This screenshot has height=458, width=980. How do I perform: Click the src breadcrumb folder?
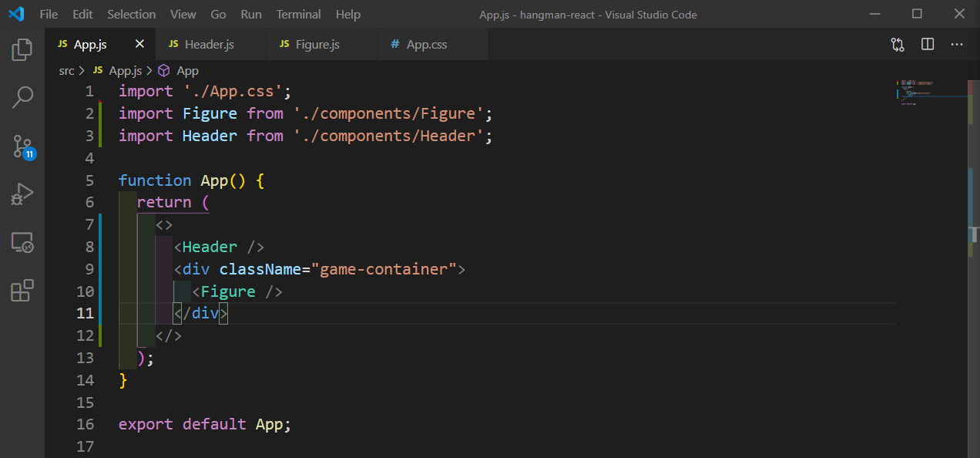pyautogui.click(x=67, y=70)
